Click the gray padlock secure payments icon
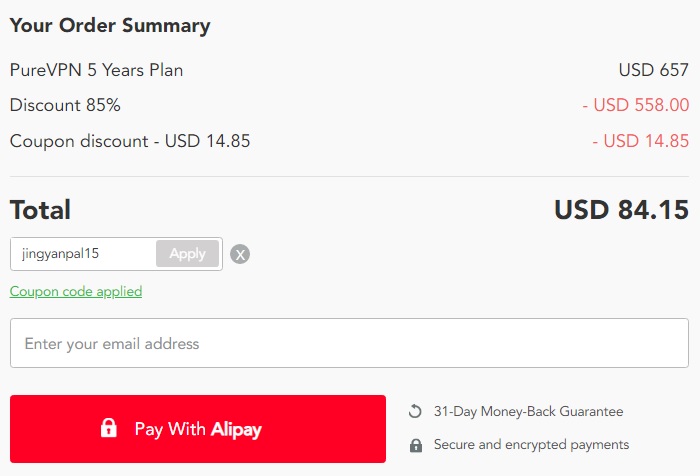This screenshot has width=700, height=476. click(x=416, y=445)
